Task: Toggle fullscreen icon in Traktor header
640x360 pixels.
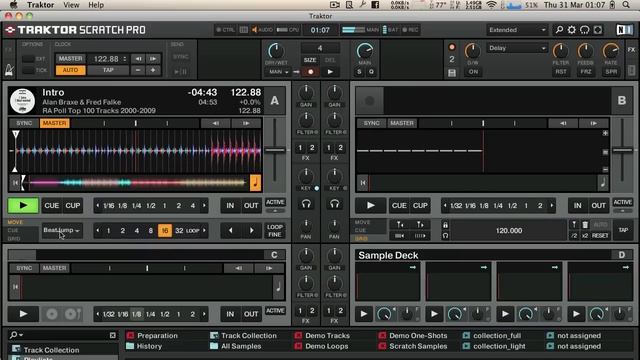Action: pos(598,30)
